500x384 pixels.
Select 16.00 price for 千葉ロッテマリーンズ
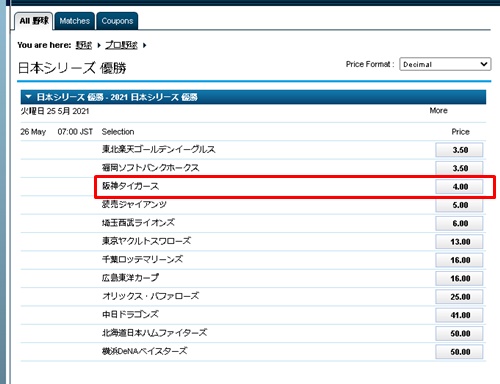point(459,260)
